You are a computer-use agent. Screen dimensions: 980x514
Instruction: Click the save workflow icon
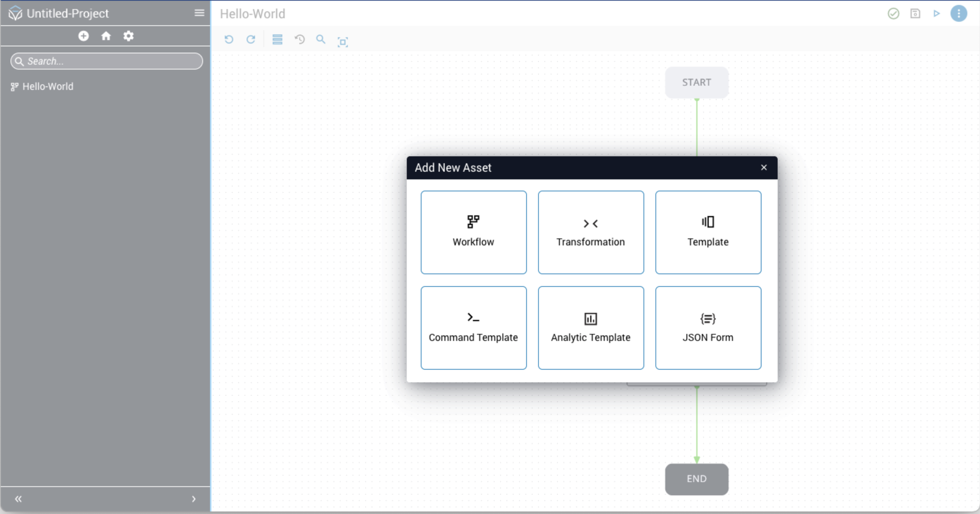point(915,14)
